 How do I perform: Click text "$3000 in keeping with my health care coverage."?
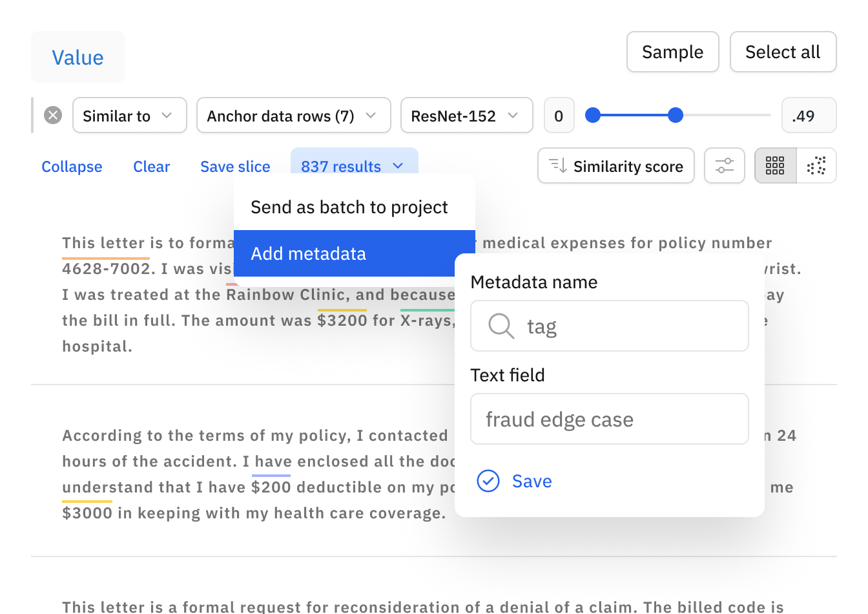[254, 513]
